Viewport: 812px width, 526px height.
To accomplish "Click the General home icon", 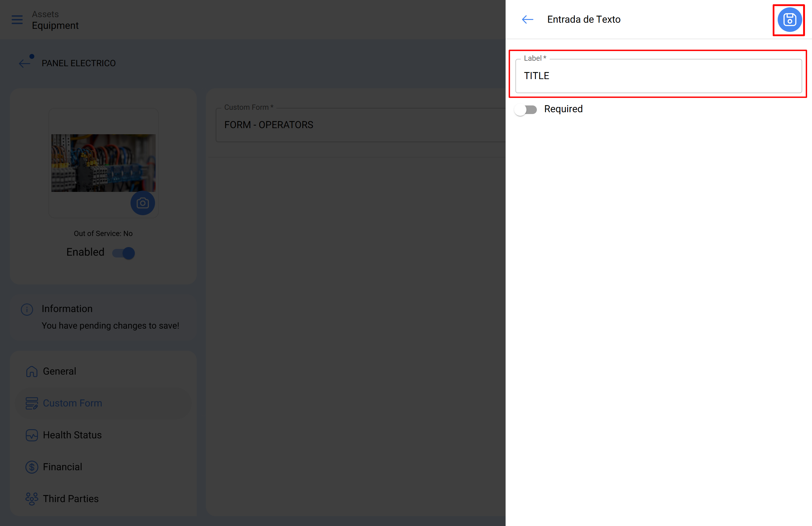I will coord(32,372).
